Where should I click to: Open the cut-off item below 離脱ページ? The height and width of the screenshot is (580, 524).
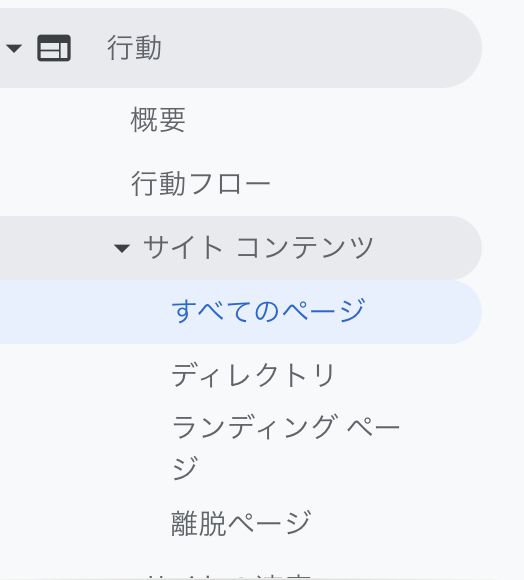pos(229,576)
